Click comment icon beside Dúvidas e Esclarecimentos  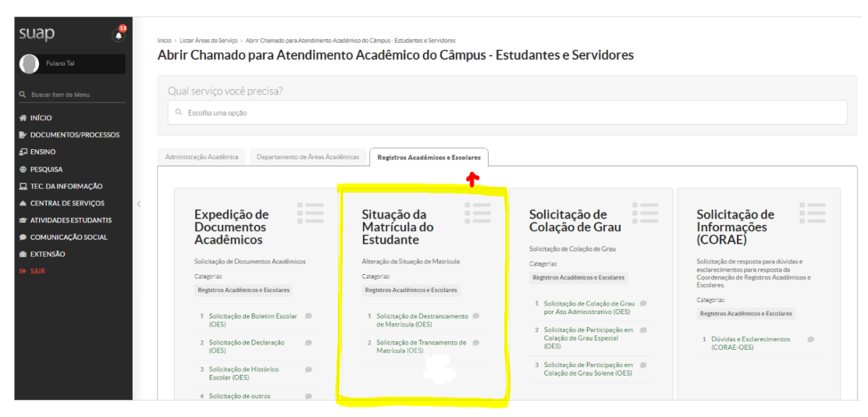(810, 340)
